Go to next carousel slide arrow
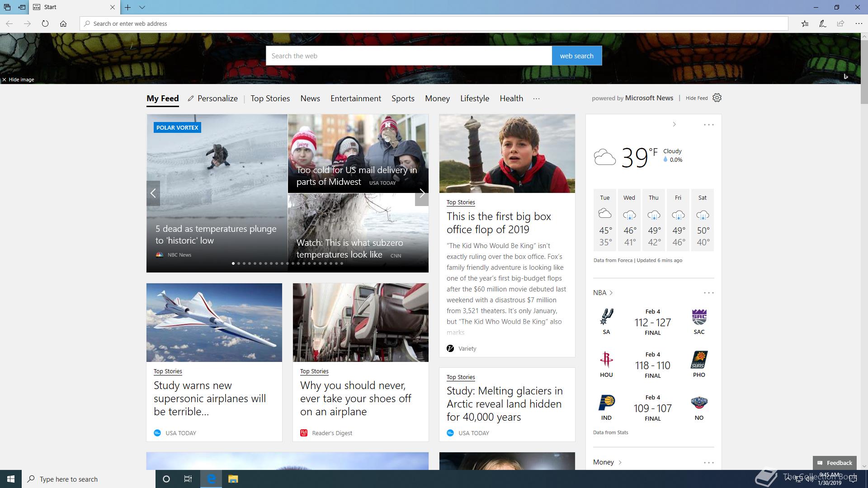Image resolution: width=868 pixels, height=488 pixels. (422, 193)
